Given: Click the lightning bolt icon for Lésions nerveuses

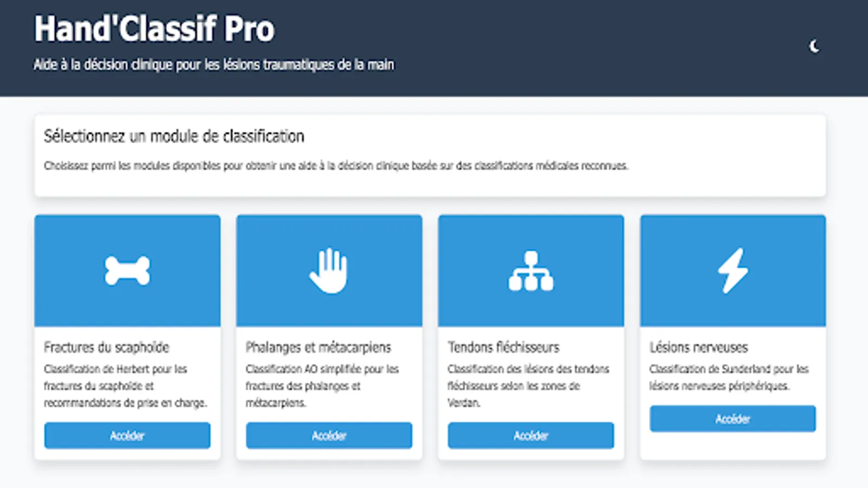Looking at the screenshot, I should 732,269.
